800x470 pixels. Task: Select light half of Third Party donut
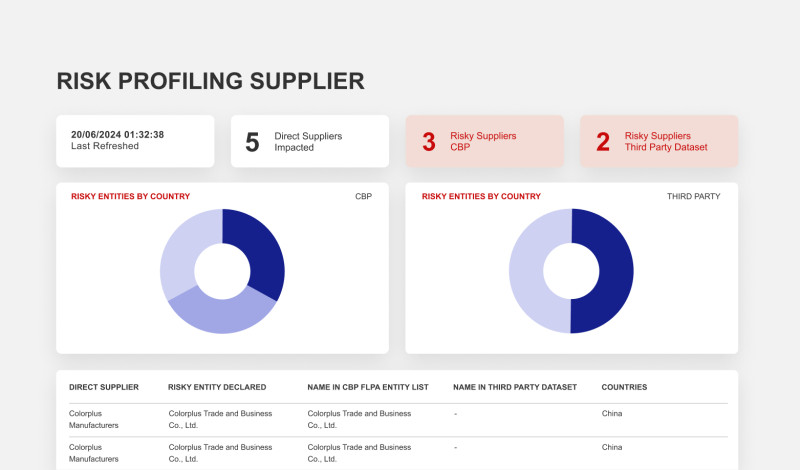click(x=532, y=271)
